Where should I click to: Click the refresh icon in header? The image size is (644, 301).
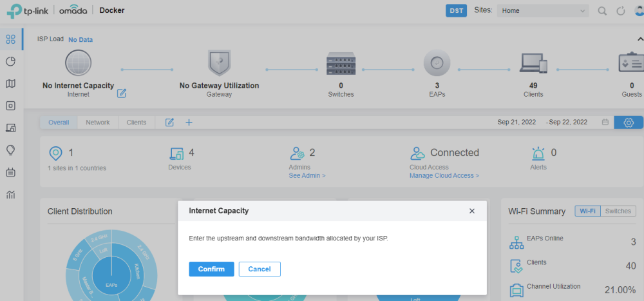[621, 11]
